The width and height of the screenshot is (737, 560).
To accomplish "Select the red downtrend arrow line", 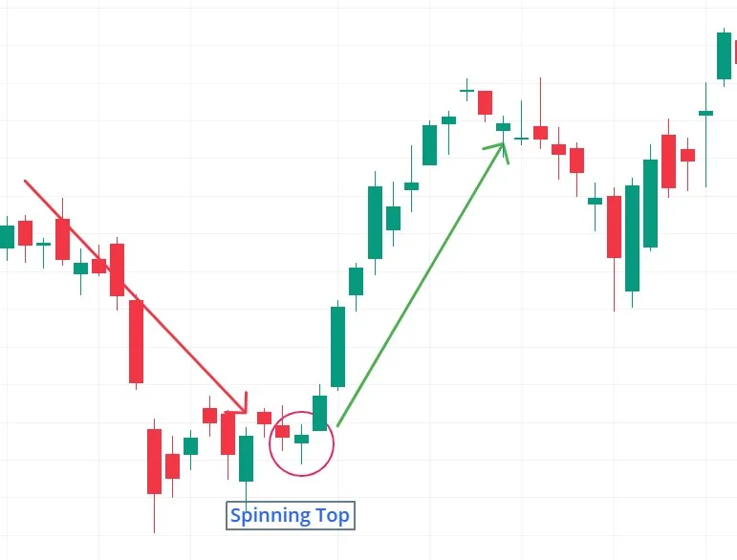I will pos(135,296).
